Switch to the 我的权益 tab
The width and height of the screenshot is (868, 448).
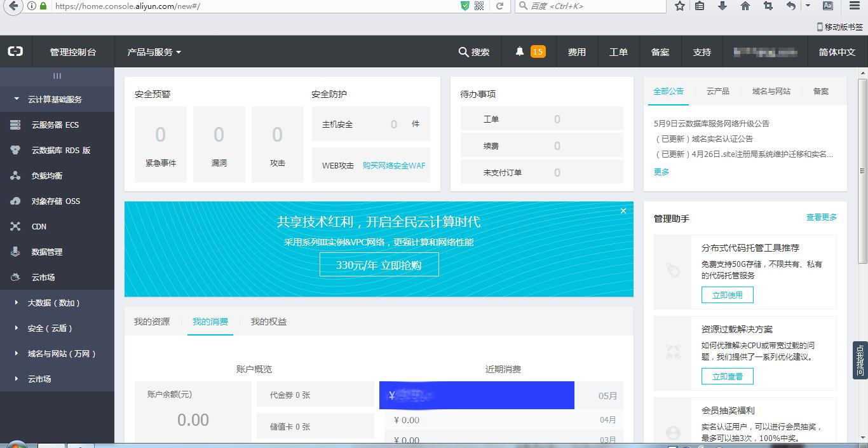pyautogui.click(x=270, y=322)
